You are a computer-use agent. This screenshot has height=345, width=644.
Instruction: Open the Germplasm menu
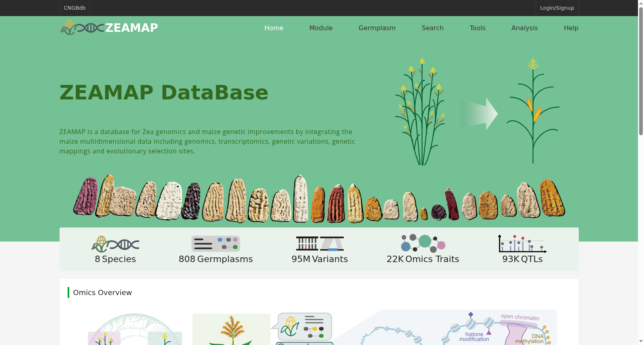377,28
